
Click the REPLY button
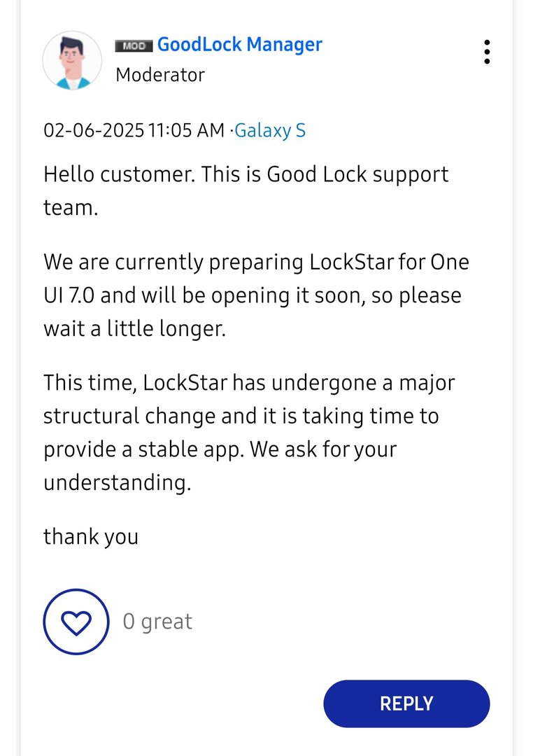click(x=406, y=703)
